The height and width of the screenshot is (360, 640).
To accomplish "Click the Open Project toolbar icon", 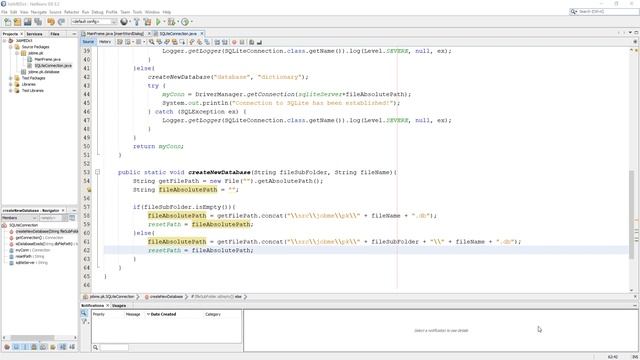I will (x=28, y=22).
